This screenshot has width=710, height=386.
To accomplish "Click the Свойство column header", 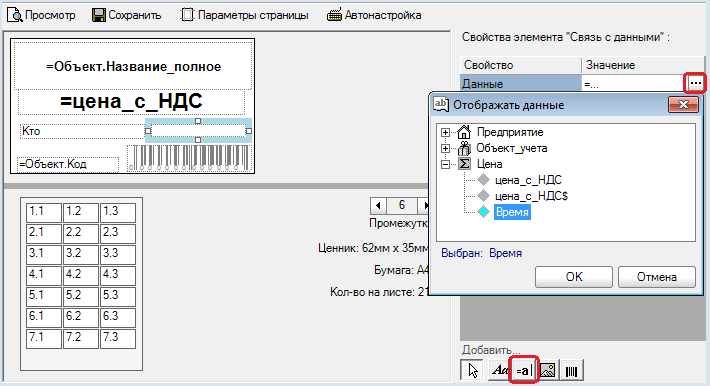I will point(520,65).
